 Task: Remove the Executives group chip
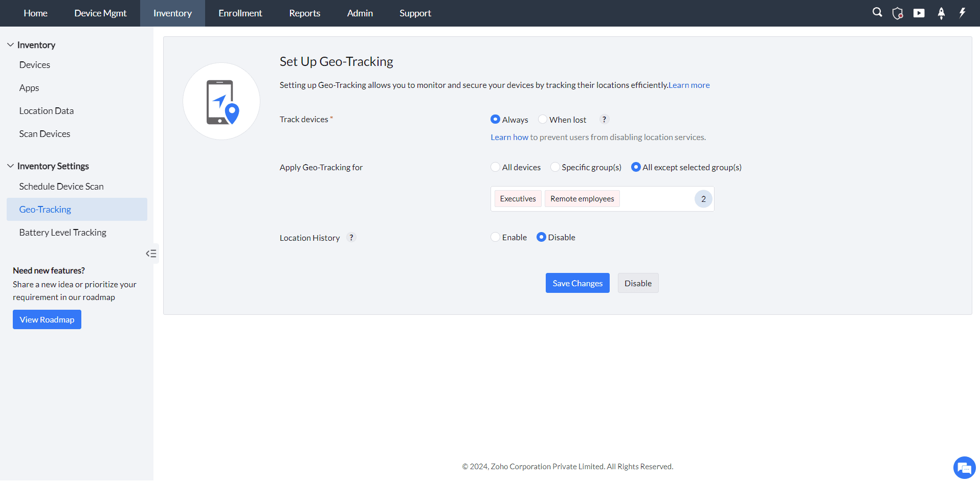pyautogui.click(x=518, y=198)
